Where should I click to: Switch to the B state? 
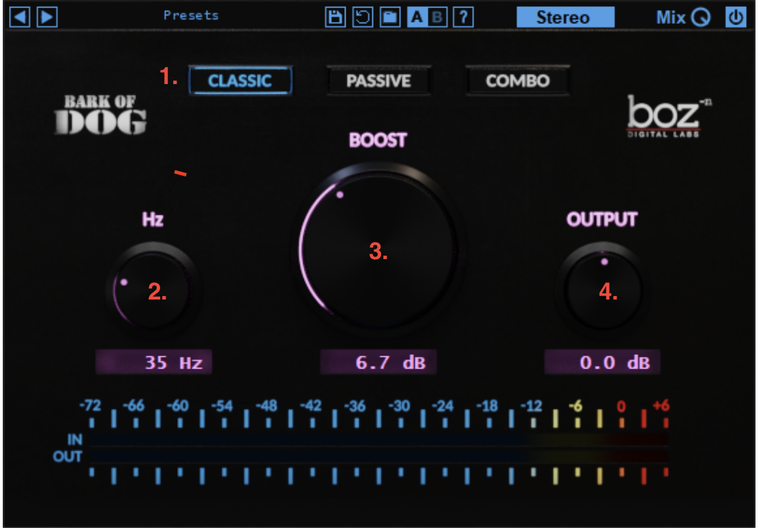click(437, 18)
